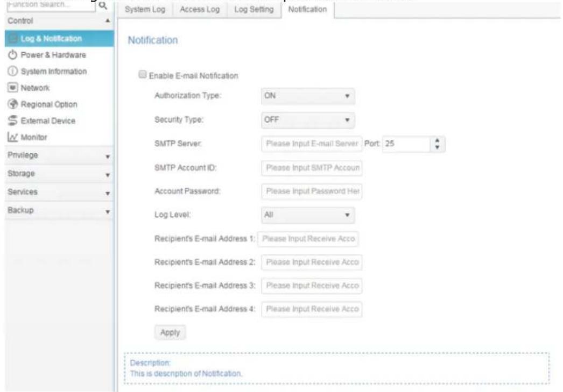
Task: Click the Regional Option globe icon
Action: 12,104
